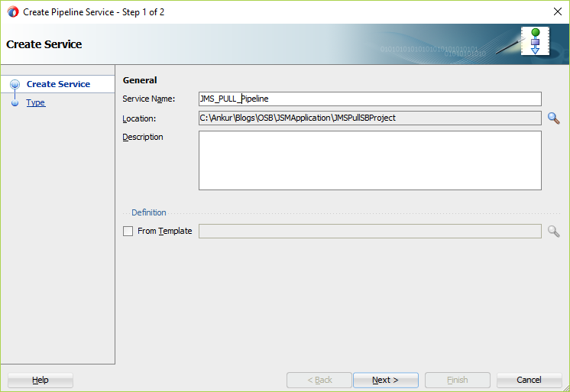Click the Type step bullet

pos(15,103)
